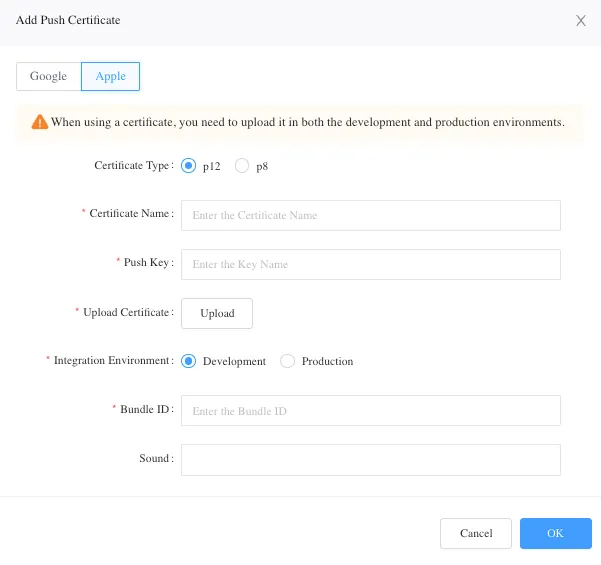The height and width of the screenshot is (565, 601).
Task: Click into the Sound field
Action: 371,460
